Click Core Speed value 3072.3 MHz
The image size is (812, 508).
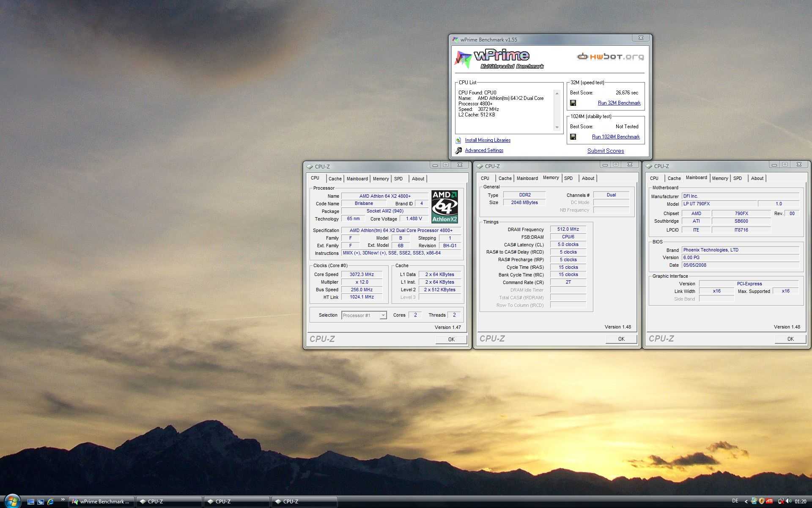pos(362,274)
